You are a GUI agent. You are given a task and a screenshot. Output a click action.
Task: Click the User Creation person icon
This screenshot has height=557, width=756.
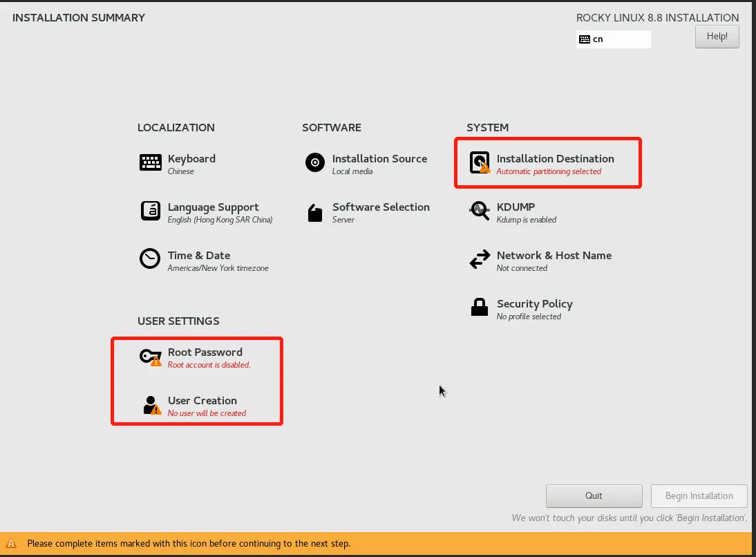click(152, 405)
